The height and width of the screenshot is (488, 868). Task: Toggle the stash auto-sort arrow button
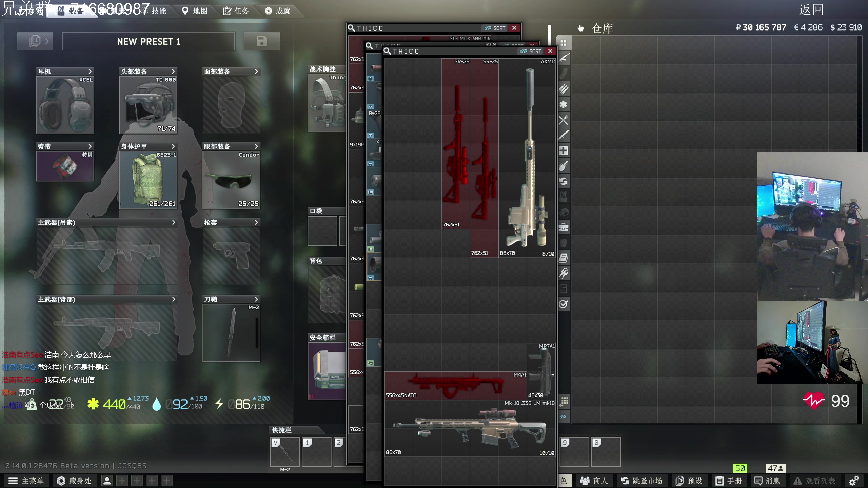[563, 416]
